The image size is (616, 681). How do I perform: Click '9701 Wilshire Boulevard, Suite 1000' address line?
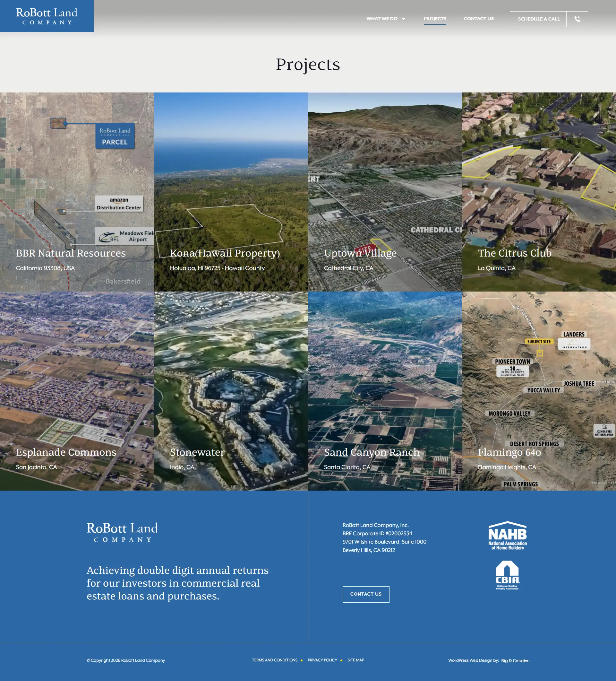coord(384,542)
